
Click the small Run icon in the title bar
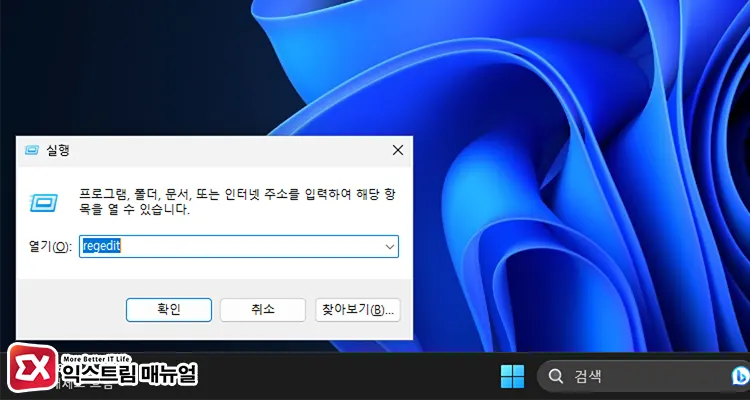point(32,150)
